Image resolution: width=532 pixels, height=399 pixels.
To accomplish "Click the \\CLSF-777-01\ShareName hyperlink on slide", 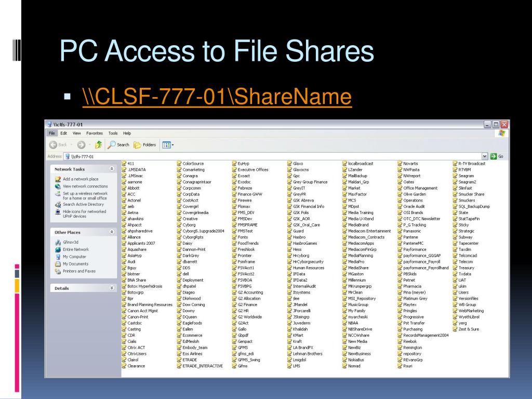I will [x=217, y=97].
